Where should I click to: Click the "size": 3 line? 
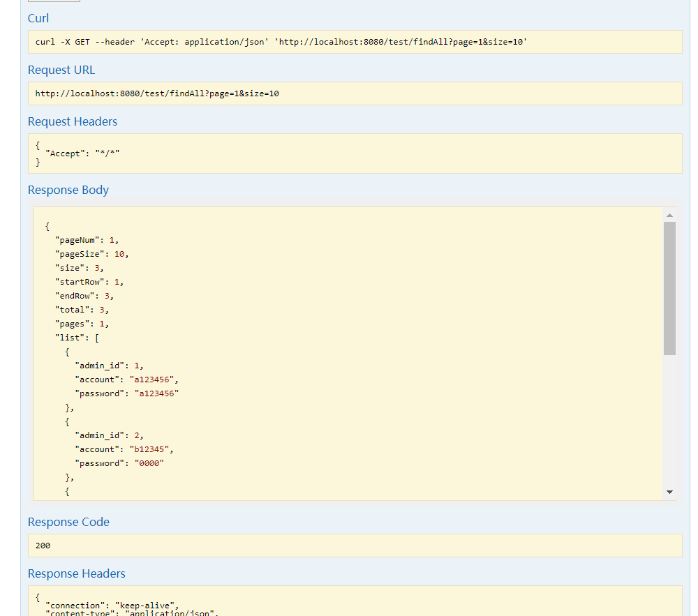click(x=80, y=268)
